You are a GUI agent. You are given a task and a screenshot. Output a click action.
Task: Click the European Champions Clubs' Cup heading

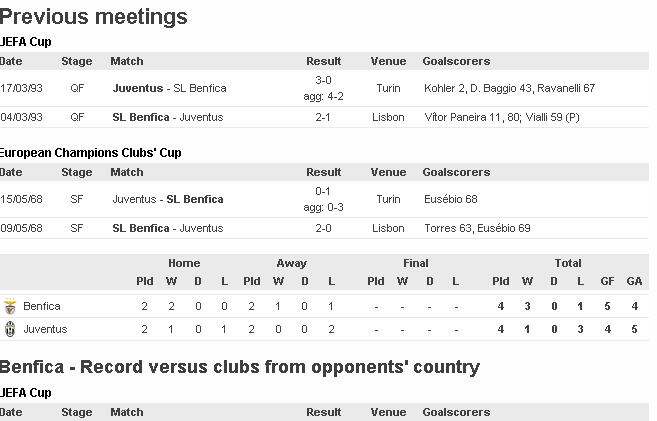(x=90, y=153)
